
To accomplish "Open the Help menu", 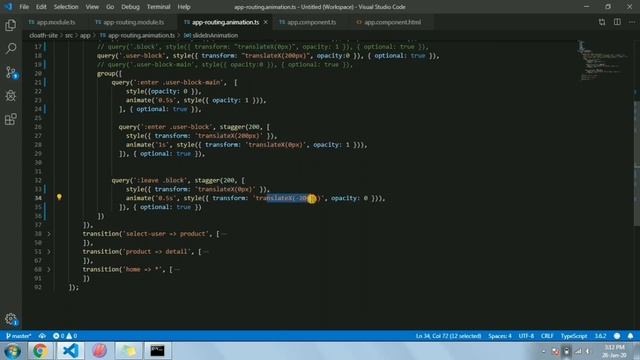I will pos(184,7).
